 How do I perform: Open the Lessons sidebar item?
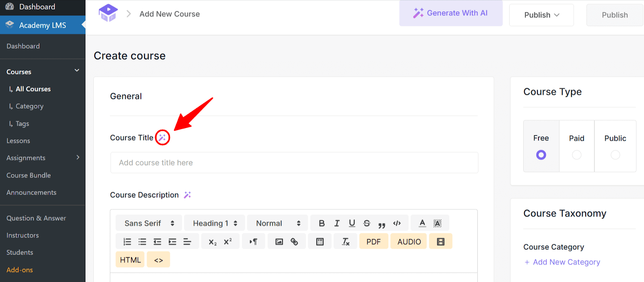pyautogui.click(x=18, y=141)
